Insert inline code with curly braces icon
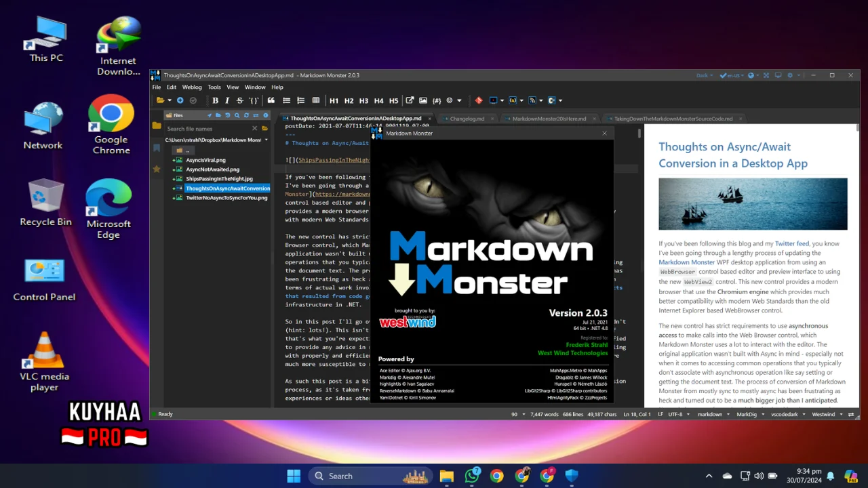The width and height of the screenshot is (868, 488). (x=253, y=100)
